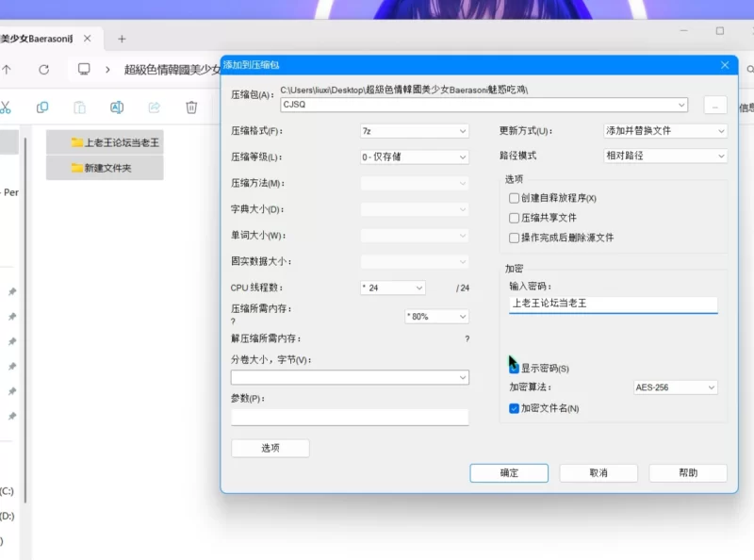Click the Up arrow in Explorer navigation
This screenshot has width=754, height=560.
[x=7, y=70]
